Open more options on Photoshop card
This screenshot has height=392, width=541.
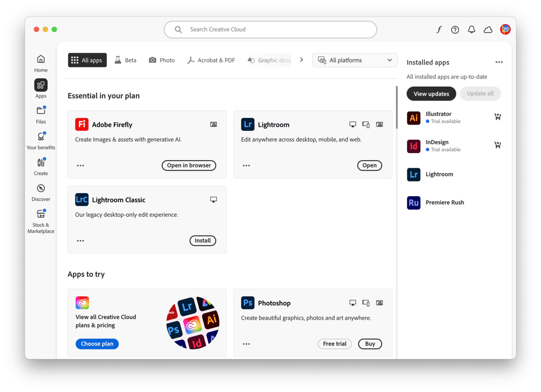246,344
